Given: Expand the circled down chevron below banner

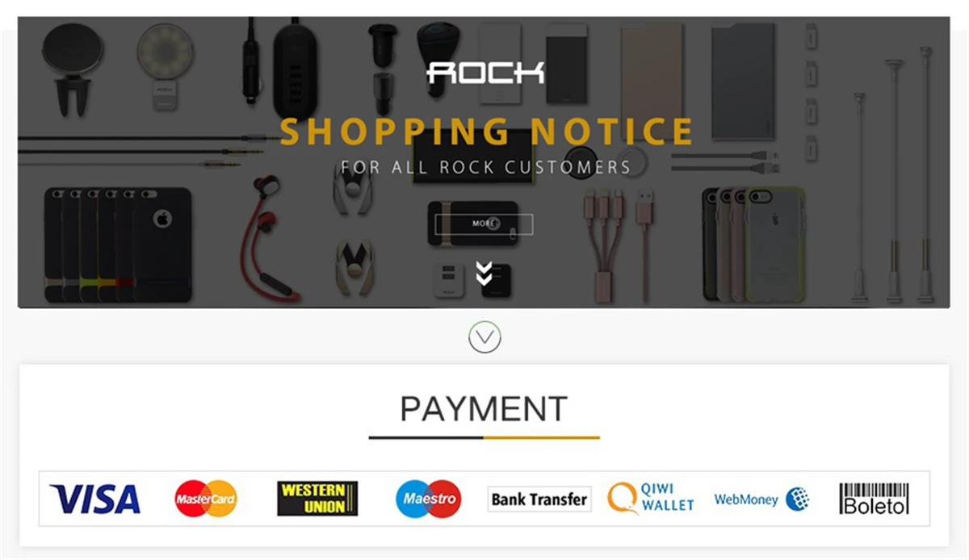Looking at the screenshot, I should [x=484, y=337].
